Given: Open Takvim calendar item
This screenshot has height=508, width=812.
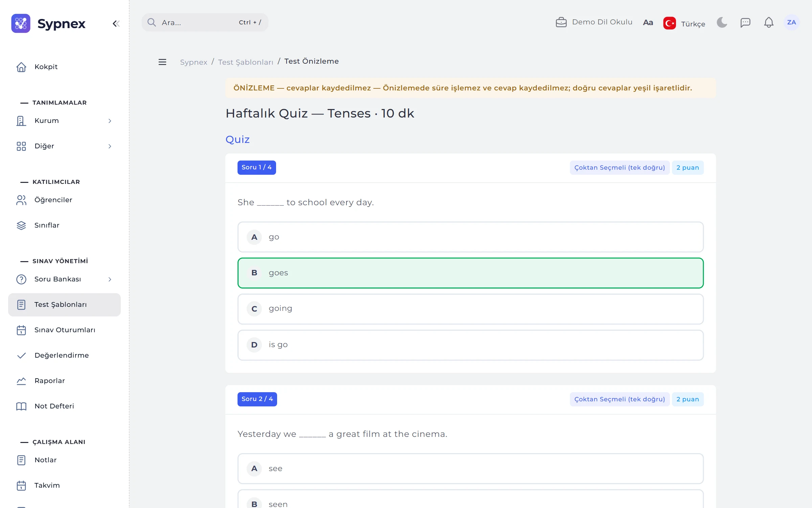Looking at the screenshot, I should pyautogui.click(x=64, y=485).
